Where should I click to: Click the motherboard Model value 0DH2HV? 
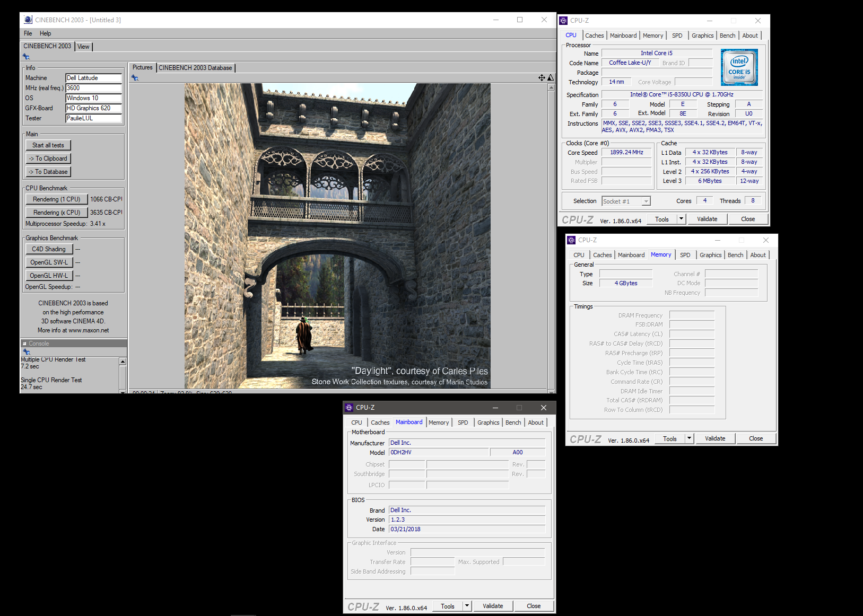(x=439, y=453)
